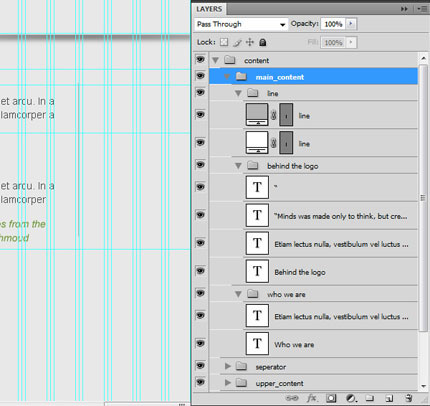Click the lock image pixels brush icon
This screenshot has width=430, height=406.
click(x=237, y=42)
